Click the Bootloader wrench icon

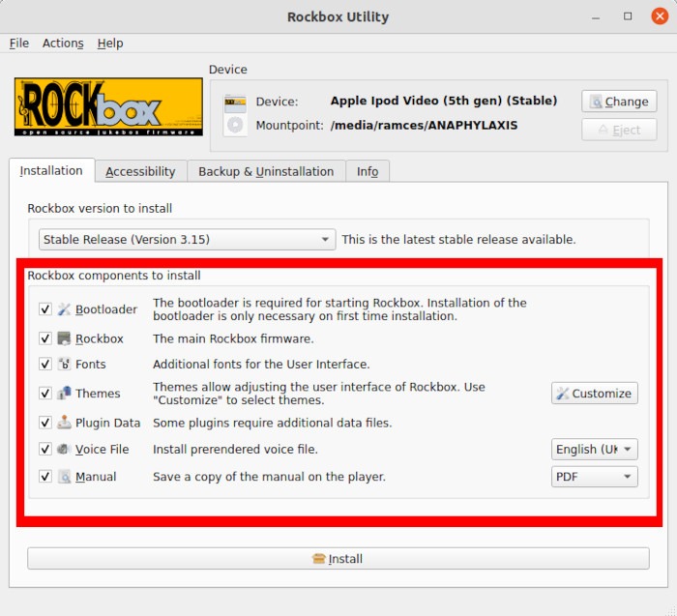tap(64, 309)
